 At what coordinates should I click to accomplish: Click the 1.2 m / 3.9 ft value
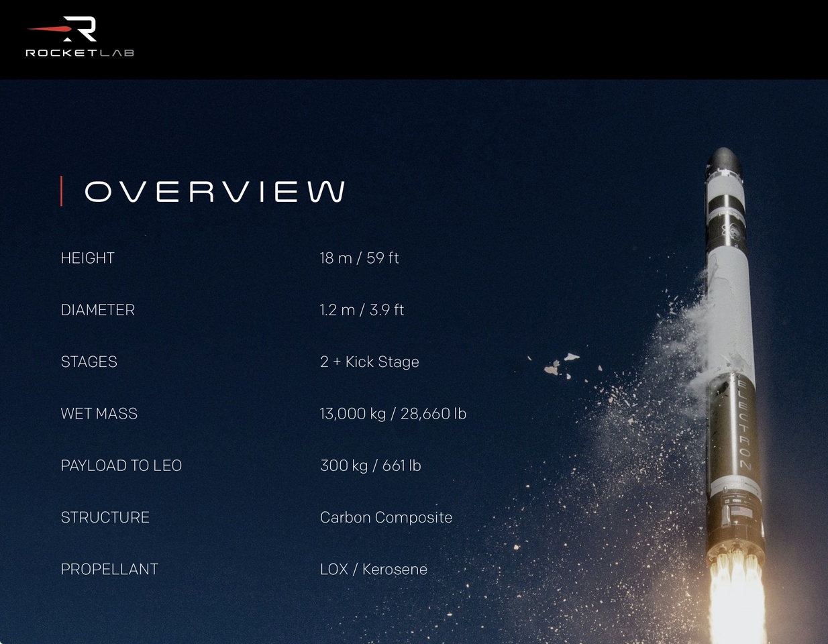362,310
